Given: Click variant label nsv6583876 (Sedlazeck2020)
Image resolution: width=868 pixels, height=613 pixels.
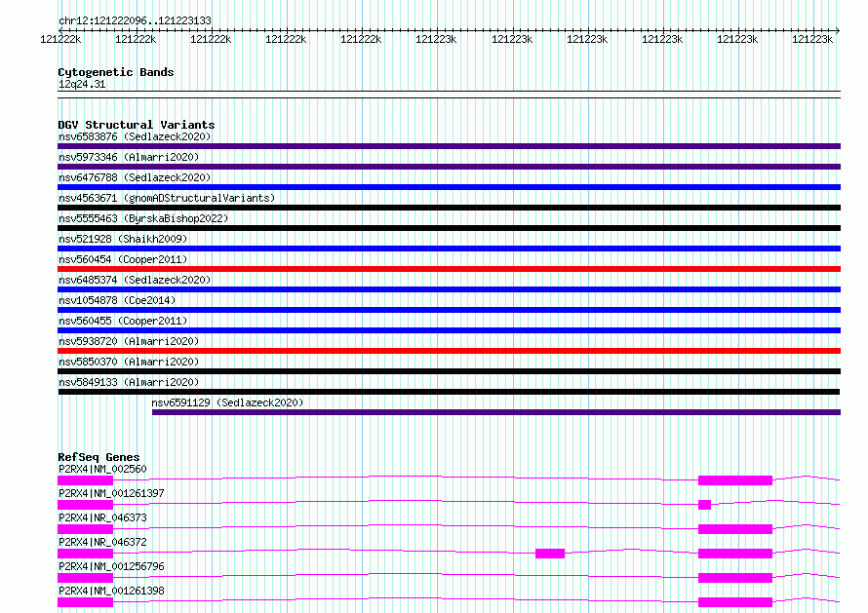Looking at the screenshot, I should coord(135,136).
